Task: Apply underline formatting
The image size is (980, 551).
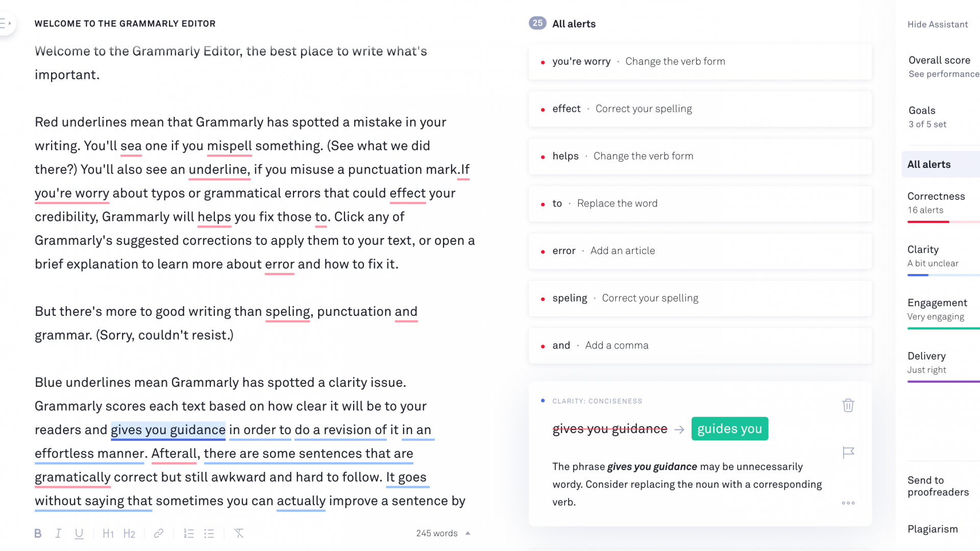Action: [79, 533]
